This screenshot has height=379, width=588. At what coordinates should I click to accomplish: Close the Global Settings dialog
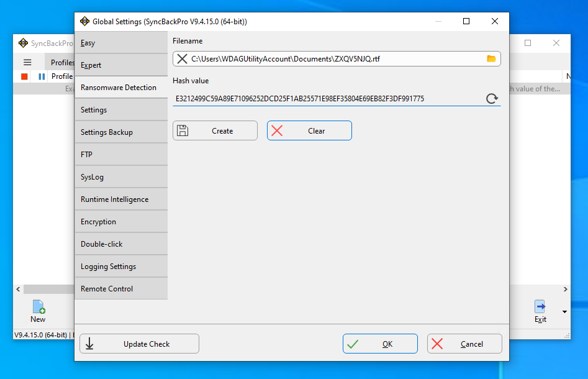(x=495, y=21)
